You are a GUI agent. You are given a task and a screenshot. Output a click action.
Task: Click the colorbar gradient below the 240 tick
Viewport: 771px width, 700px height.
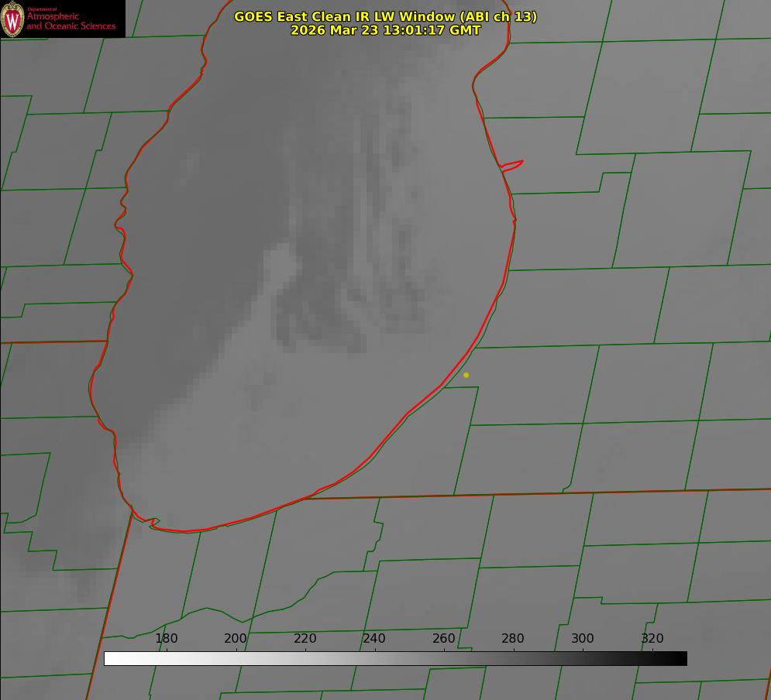[374, 659]
